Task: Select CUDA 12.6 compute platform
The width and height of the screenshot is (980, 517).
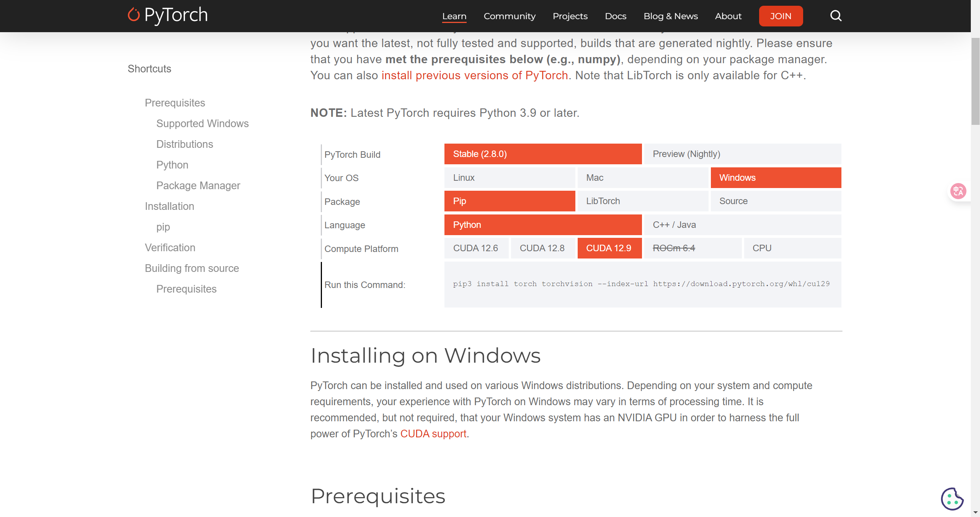Action: pos(476,248)
